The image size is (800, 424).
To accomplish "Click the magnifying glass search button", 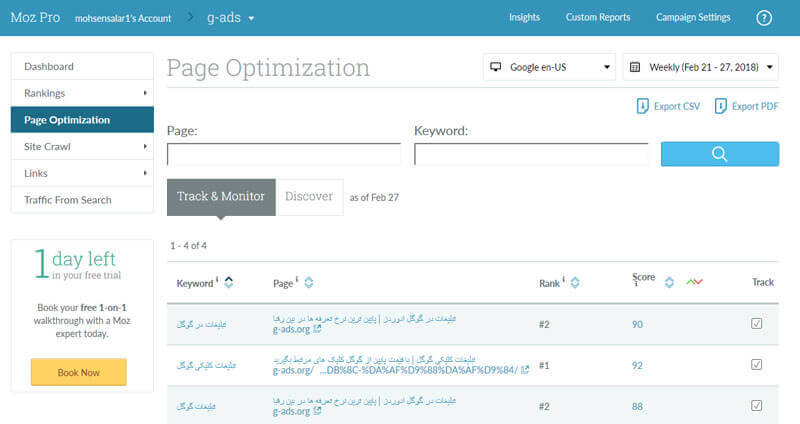I will [x=719, y=154].
